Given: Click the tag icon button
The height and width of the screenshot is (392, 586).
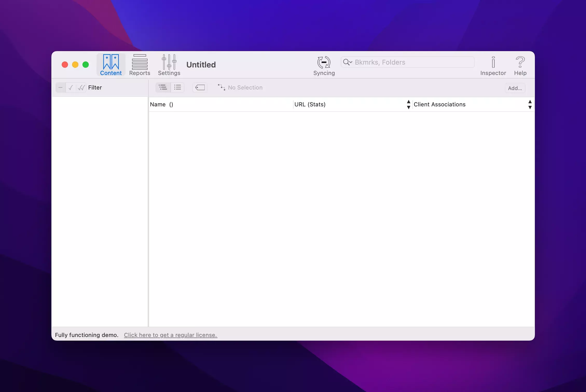Looking at the screenshot, I should tap(200, 87).
